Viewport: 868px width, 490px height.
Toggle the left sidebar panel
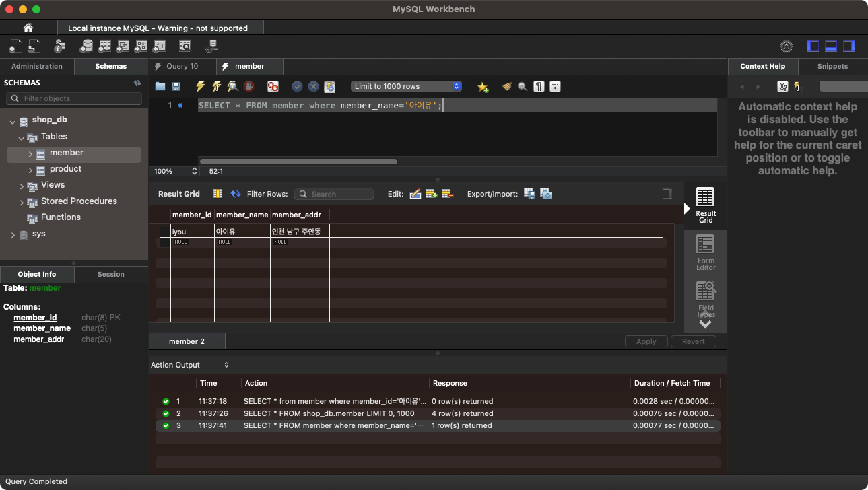tap(813, 46)
